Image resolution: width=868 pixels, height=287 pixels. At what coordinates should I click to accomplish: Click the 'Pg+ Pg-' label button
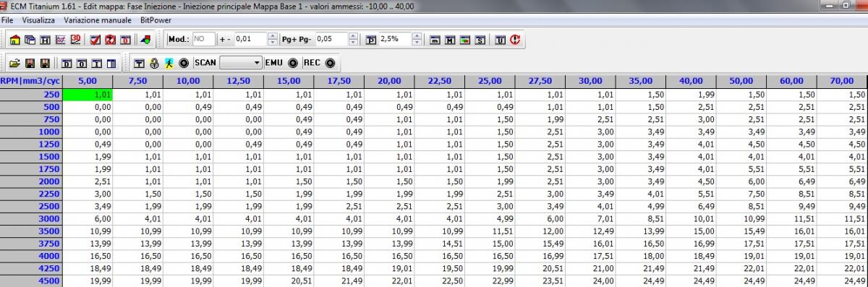click(x=297, y=40)
